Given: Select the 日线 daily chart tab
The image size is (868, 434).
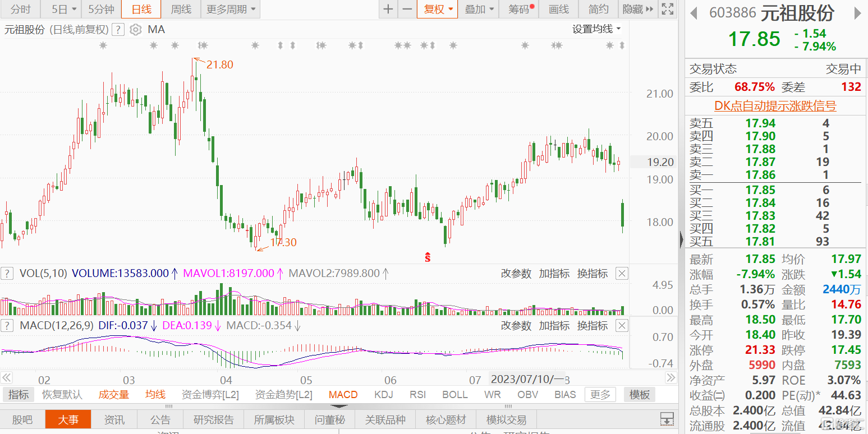Looking at the screenshot, I should (141, 9).
